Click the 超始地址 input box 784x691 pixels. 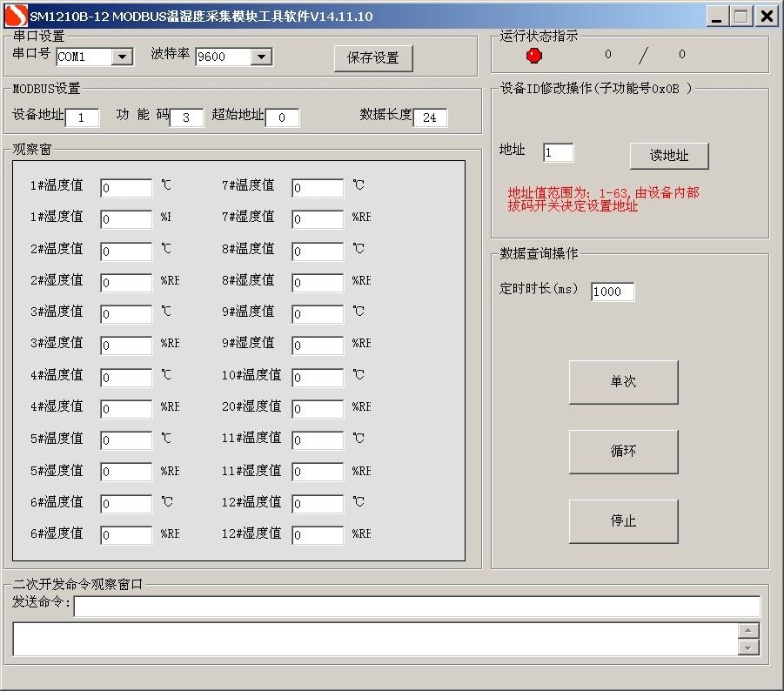[282, 117]
